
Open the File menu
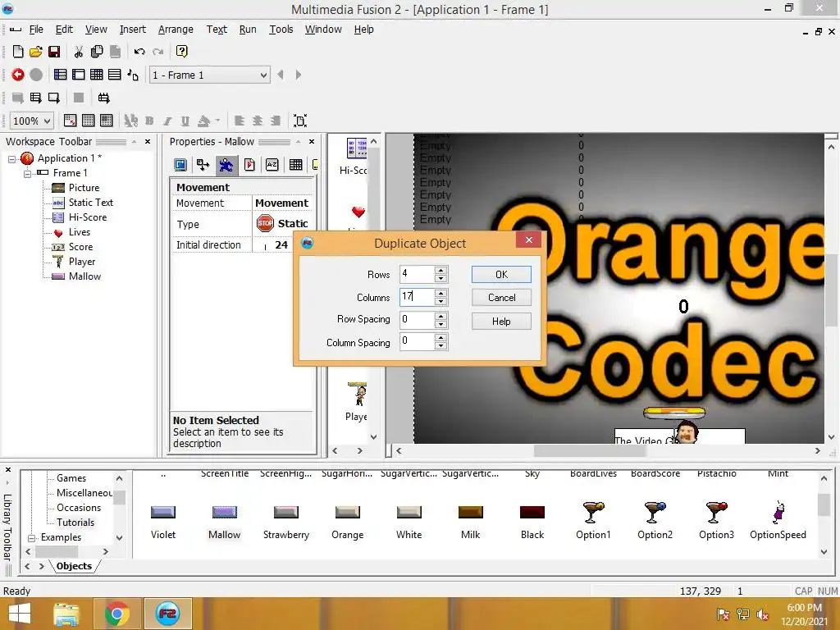pos(36,30)
